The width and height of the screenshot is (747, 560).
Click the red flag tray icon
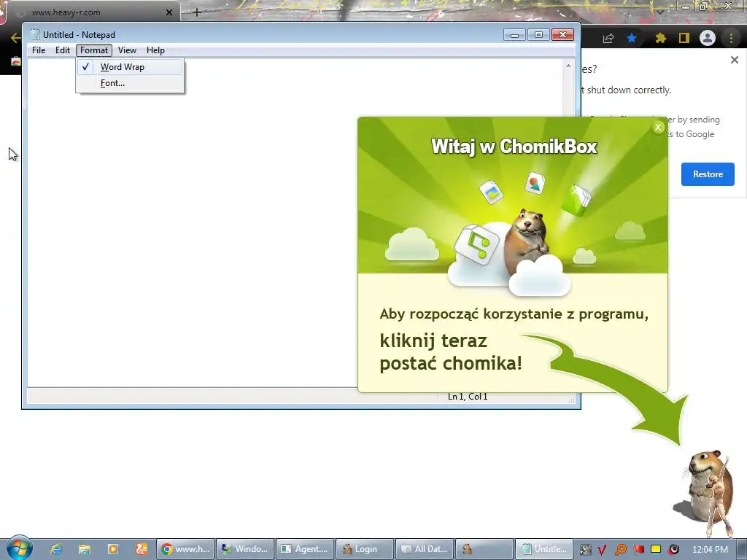click(638, 550)
